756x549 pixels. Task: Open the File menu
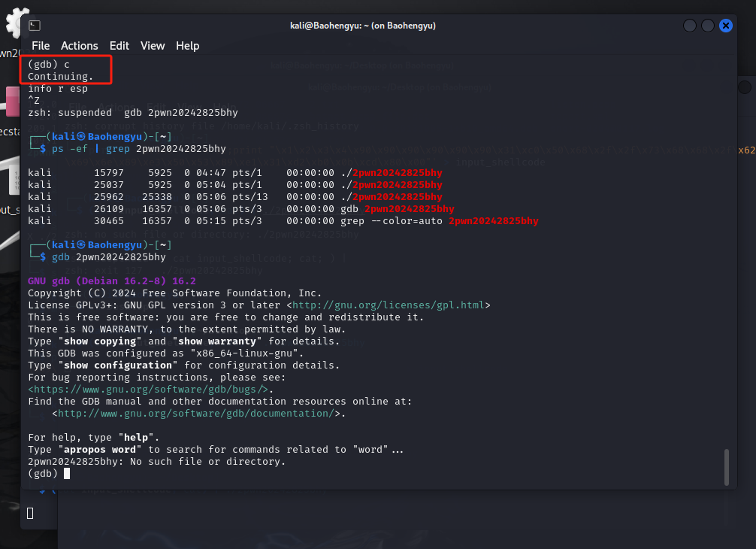click(x=41, y=46)
